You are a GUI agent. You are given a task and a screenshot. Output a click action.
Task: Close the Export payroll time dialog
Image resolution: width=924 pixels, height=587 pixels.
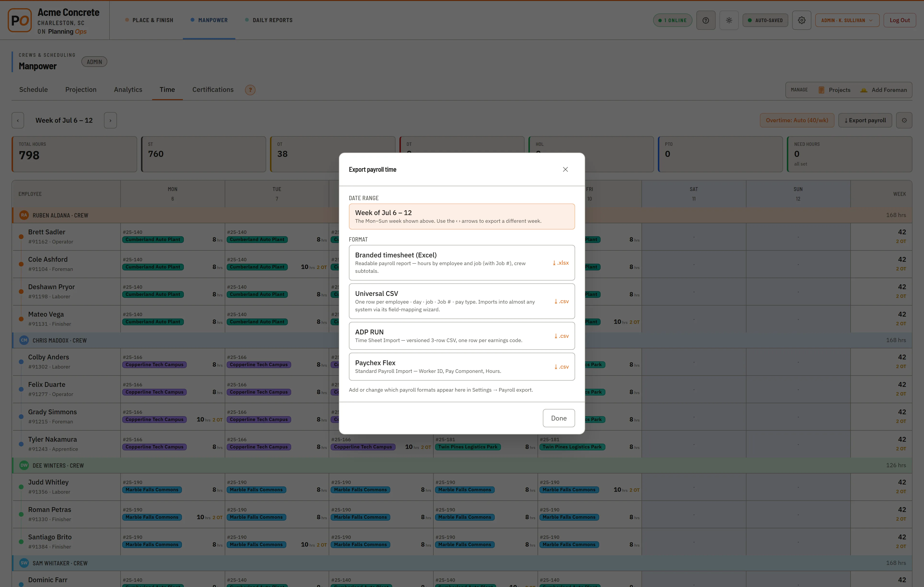point(565,169)
